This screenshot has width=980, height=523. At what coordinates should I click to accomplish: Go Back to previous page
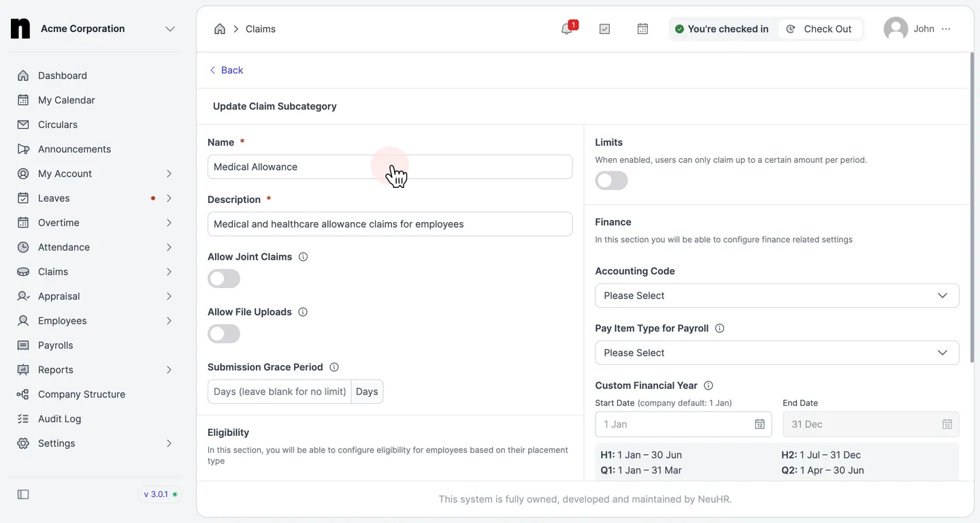click(x=226, y=70)
